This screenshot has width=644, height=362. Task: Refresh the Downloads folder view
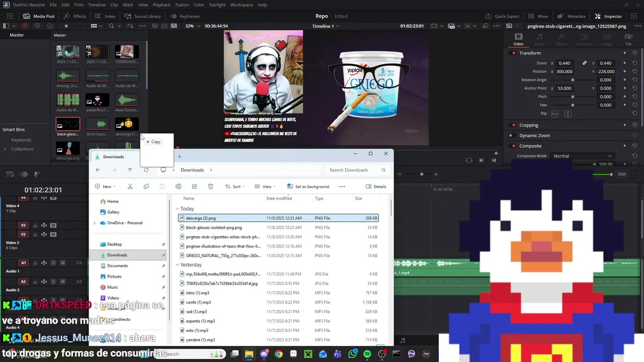tap(146, 170)
